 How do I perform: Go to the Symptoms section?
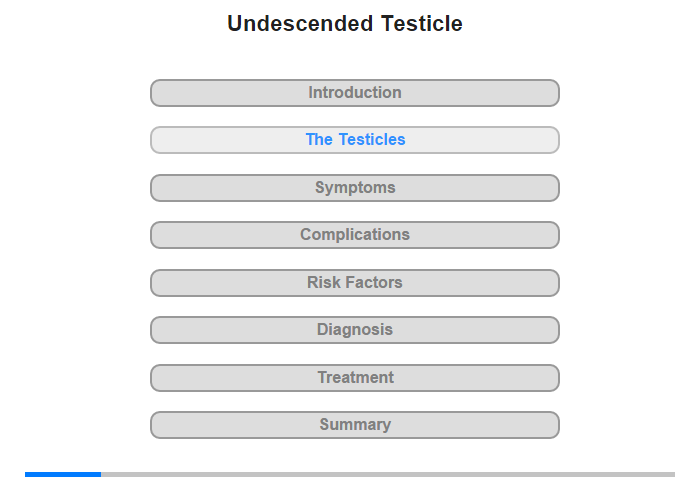pos(355,188)
